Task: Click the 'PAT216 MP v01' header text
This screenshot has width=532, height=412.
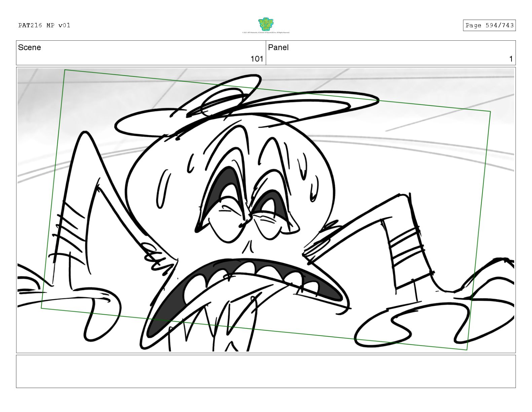Action: 44,25
